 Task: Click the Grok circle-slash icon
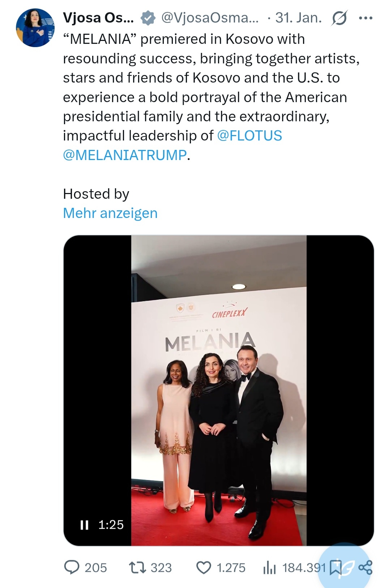click(x=339, y=18)
